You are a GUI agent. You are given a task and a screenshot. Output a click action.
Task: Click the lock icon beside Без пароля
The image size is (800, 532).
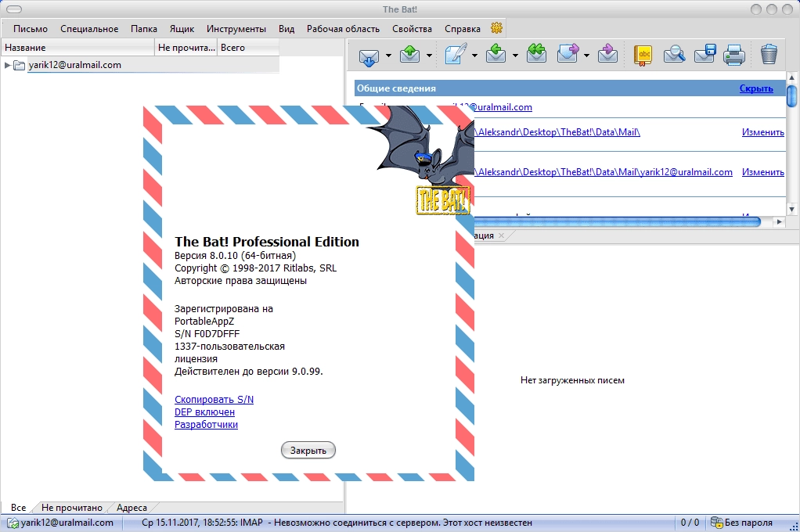point(717,523)
